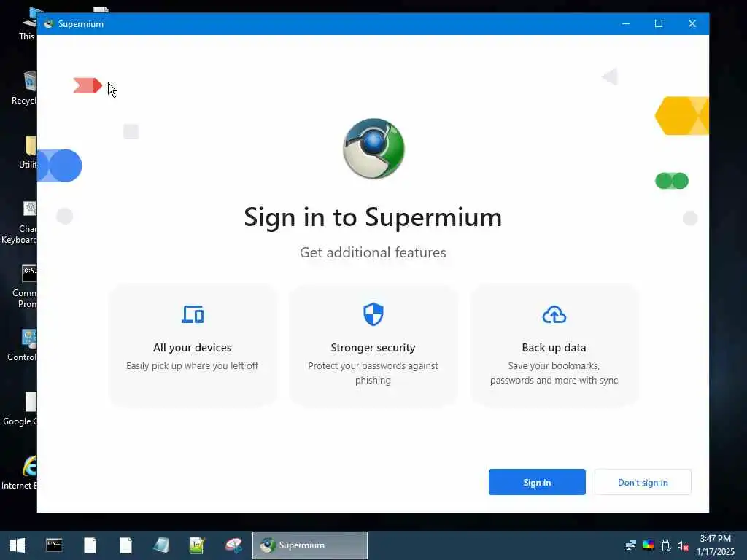Click the second blank document taskbar icon
Image resolution: width=747 pixels, height=560 pixels.
click(x=125, y=545)
